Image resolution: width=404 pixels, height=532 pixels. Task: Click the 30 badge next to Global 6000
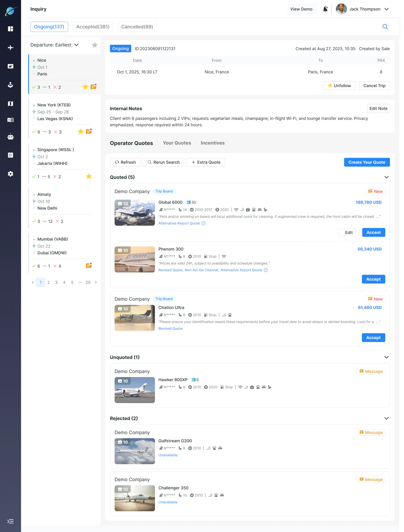pos(191,202)
